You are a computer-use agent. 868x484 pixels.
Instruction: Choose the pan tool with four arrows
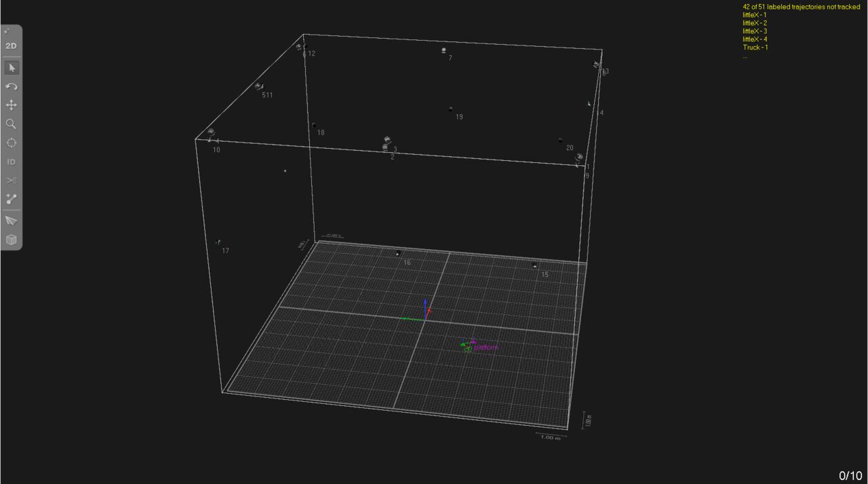coord(11,105)
